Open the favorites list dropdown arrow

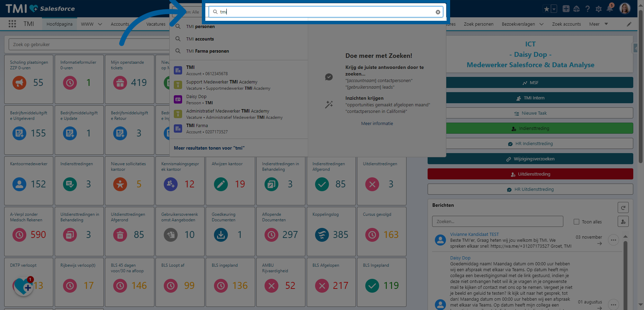(x=554, y=9)
